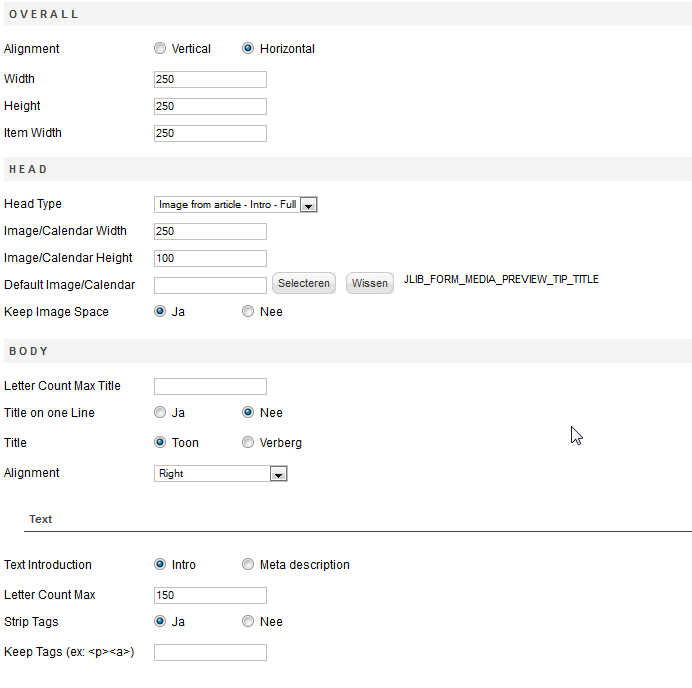This screenshot has height=688, width=692.
Task: Click the Overall Height input field
Action: tap(210, 107)
